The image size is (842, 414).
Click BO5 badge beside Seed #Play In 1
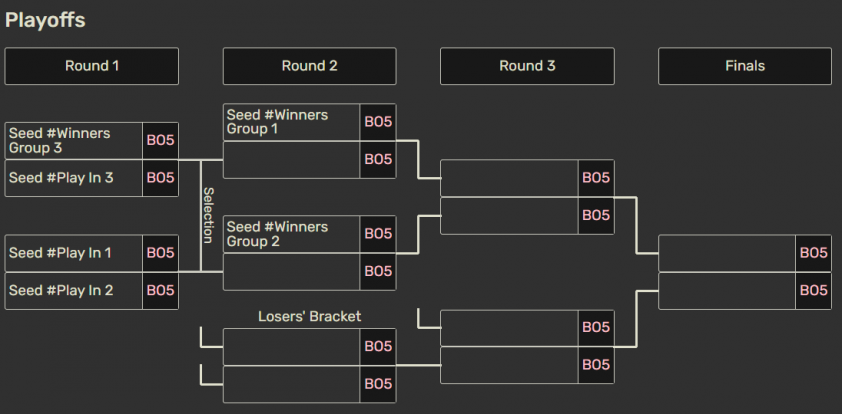[x=161, y=253]
